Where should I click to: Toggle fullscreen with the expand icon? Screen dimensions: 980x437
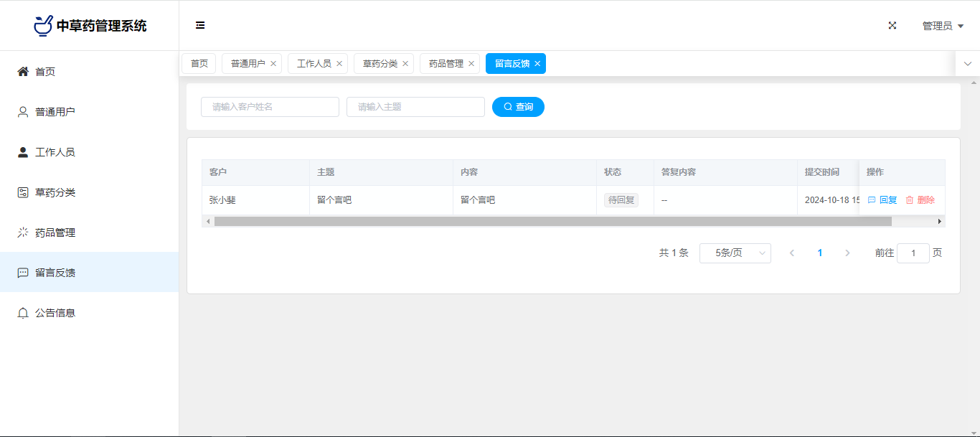click(892, 25)
